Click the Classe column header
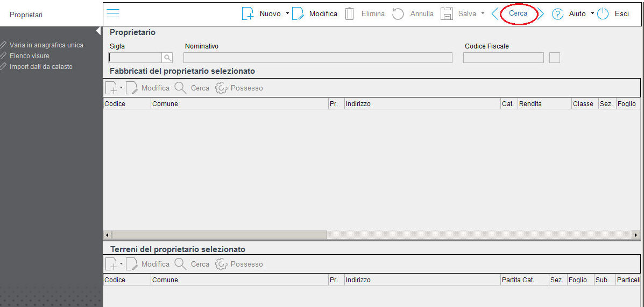Screen dimensions: 644x307 click(x=585, y=104)
